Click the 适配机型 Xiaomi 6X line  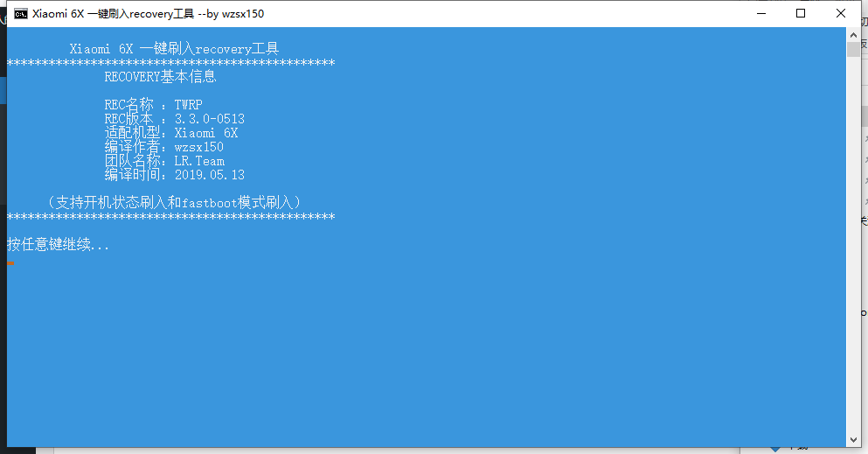[171, 132]
